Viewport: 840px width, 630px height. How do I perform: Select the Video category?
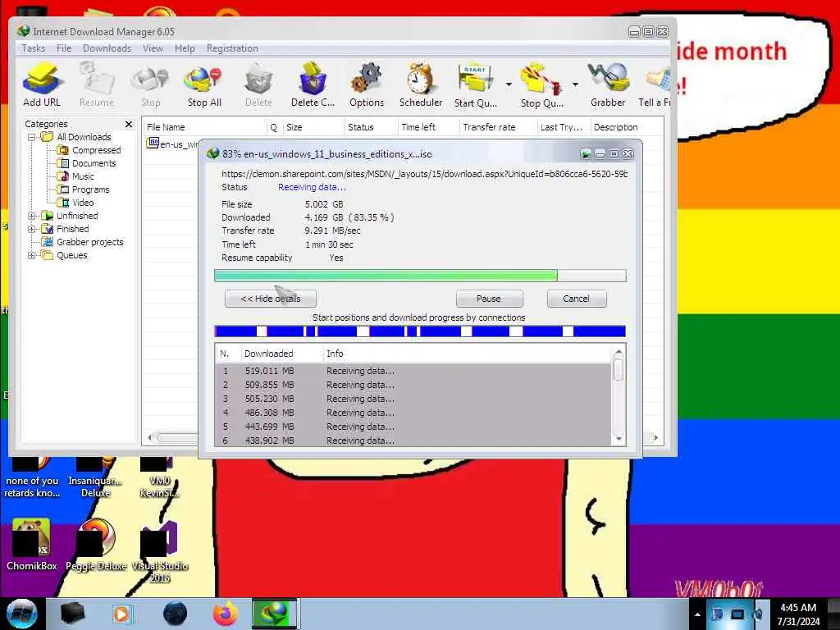pos(83,203)
